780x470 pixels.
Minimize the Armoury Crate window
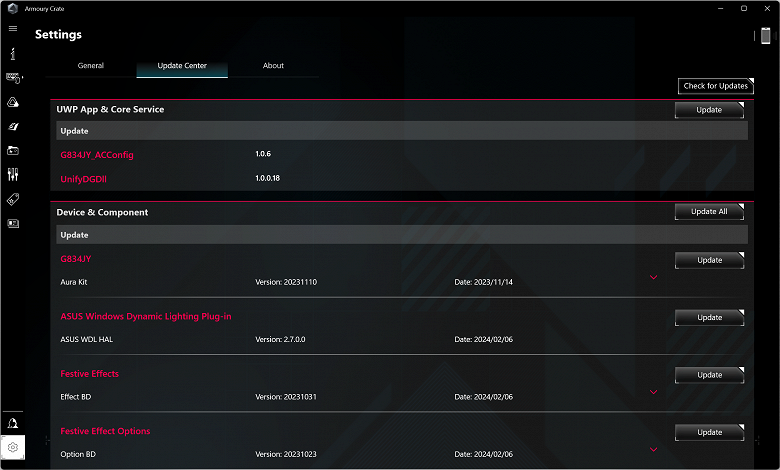pos(720,8)
